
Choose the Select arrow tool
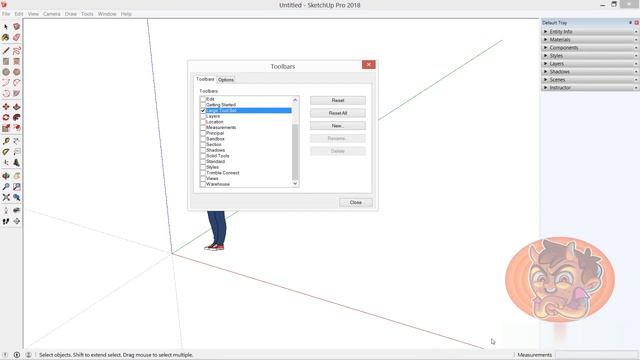(6, 27)
